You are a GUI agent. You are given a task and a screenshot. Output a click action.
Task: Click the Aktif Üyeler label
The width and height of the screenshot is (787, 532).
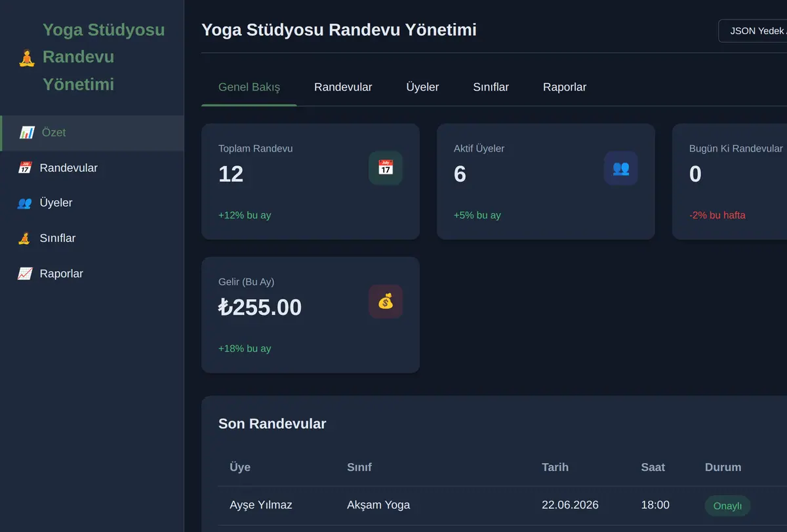(479, 149)
